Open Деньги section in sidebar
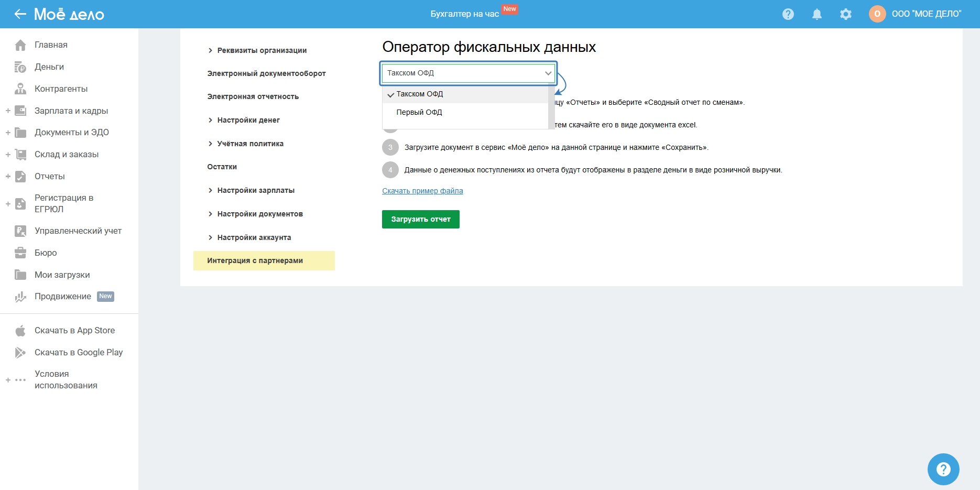The height and width of the screenshot is (490, 980). [49, 67]
